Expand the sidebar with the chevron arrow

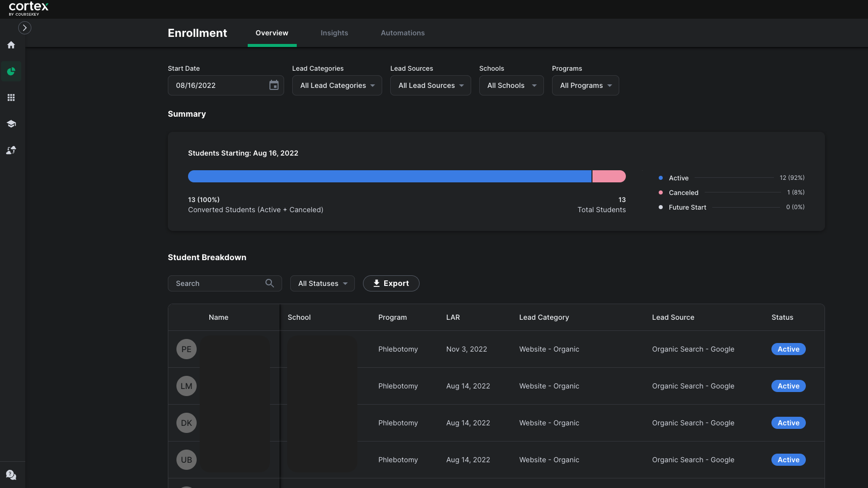[25, 28]
